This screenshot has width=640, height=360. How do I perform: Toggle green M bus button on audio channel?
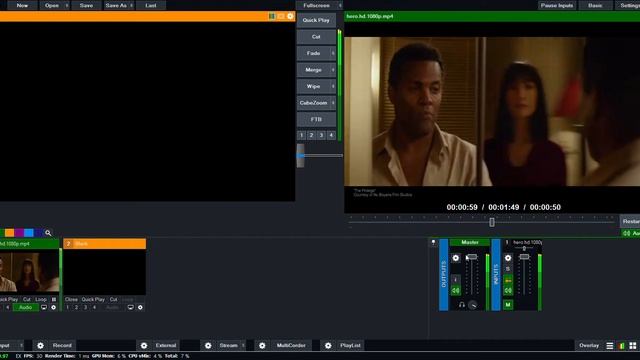pos(508,305)
